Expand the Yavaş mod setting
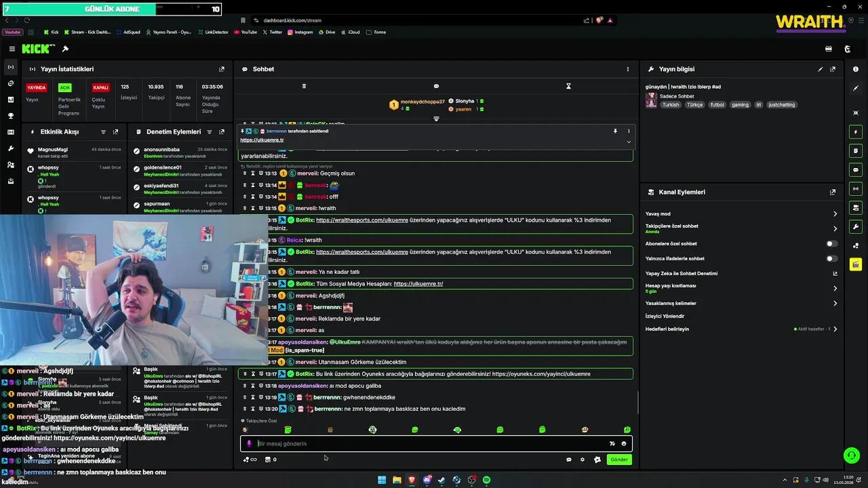Screen dimensions: 868x488 coord(835,214)
